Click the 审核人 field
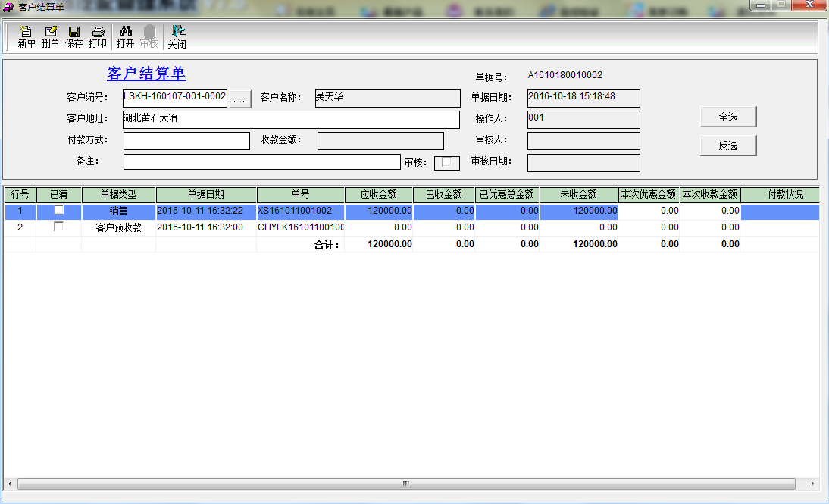The image size is (829, 504). [583, 141]
